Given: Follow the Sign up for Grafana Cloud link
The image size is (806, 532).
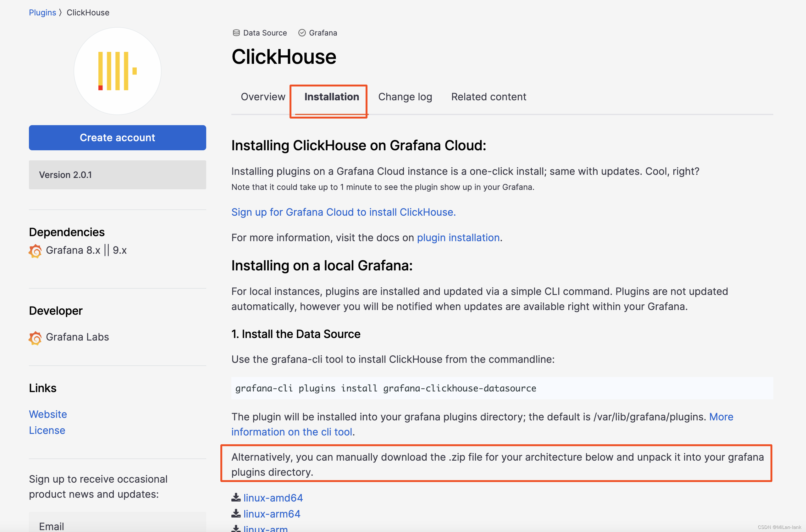Looking at the screenshot, I should click(343, 212).
